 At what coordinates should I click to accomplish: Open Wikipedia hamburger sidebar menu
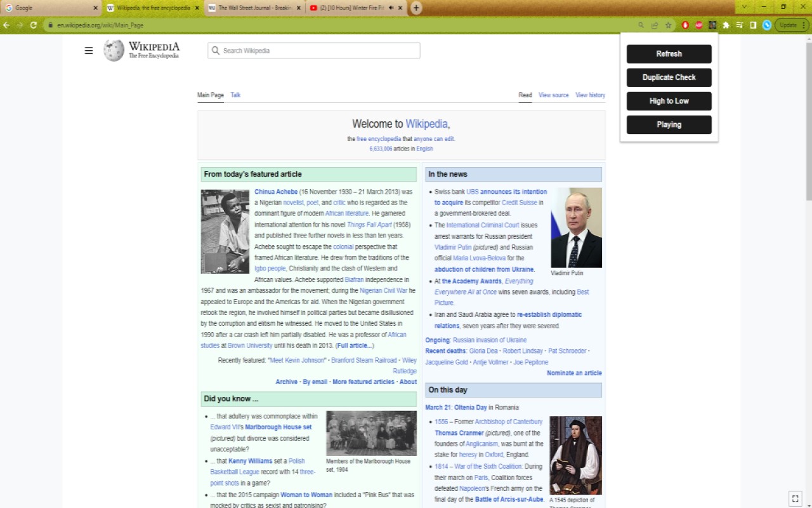(89, 51)
